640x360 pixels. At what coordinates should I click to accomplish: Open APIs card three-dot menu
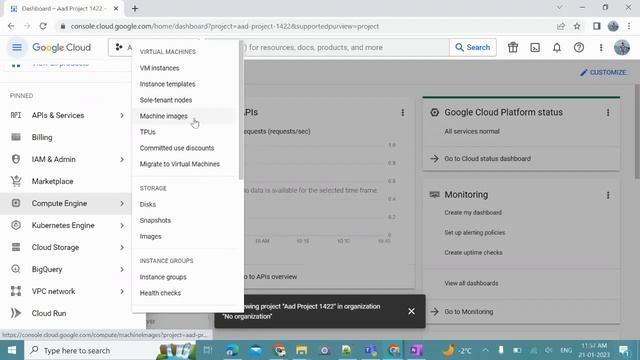[402, 113]
